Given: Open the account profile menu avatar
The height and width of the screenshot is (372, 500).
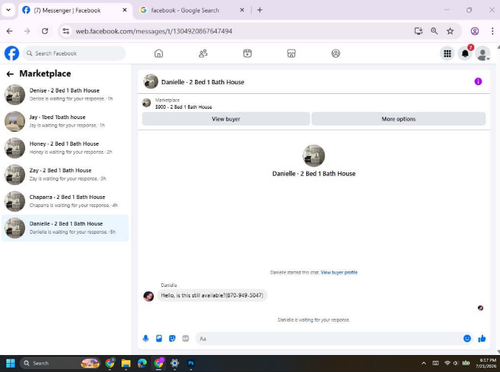Looking at the screenshot, I should [x=483, y=53].
